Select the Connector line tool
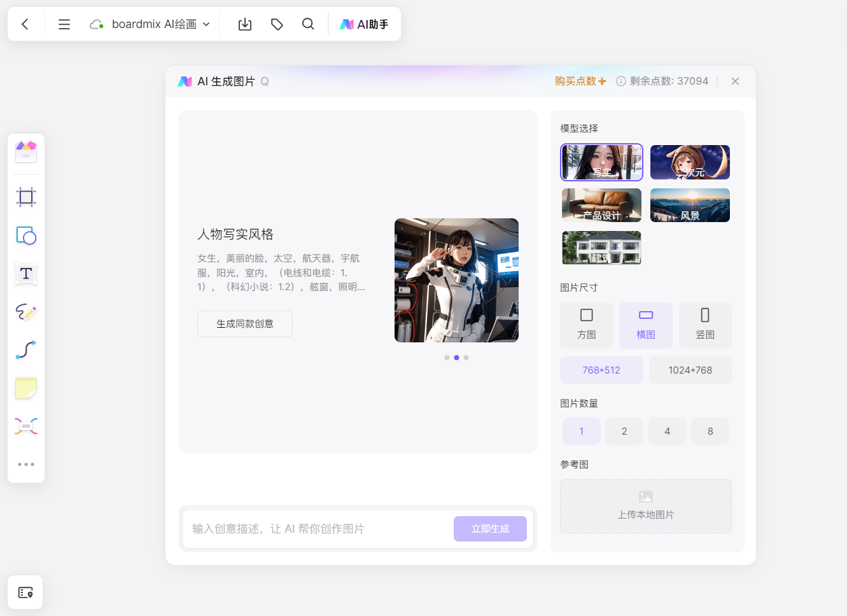The width and height of the screenshot is (847, 616). pos(26,350)
